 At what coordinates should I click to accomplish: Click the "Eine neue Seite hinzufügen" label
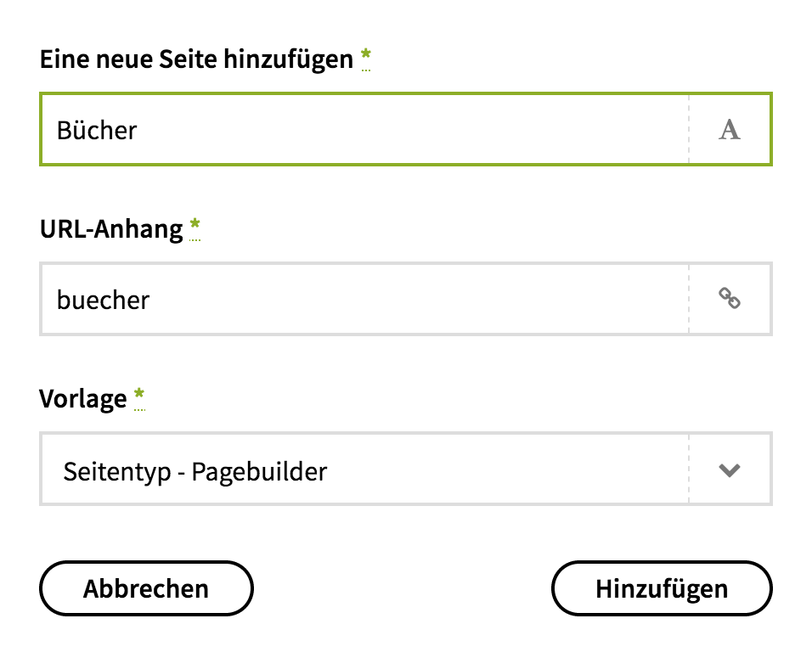tap(196, 59)
